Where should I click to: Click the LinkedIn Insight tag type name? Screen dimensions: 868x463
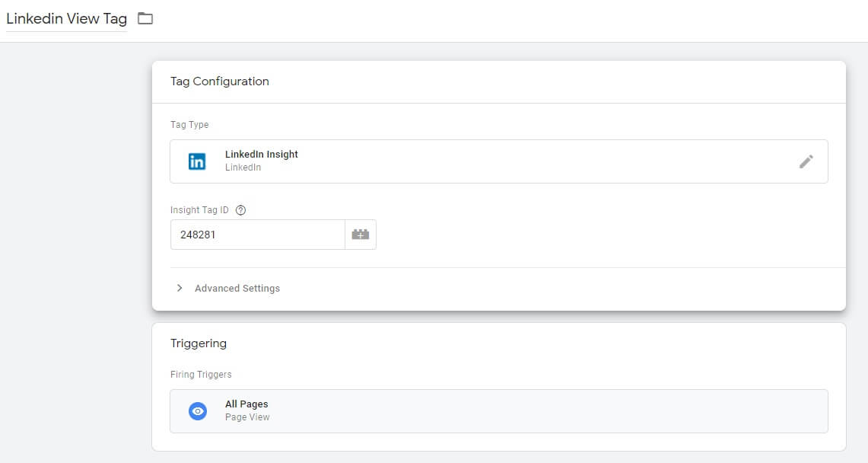point(262,154)
